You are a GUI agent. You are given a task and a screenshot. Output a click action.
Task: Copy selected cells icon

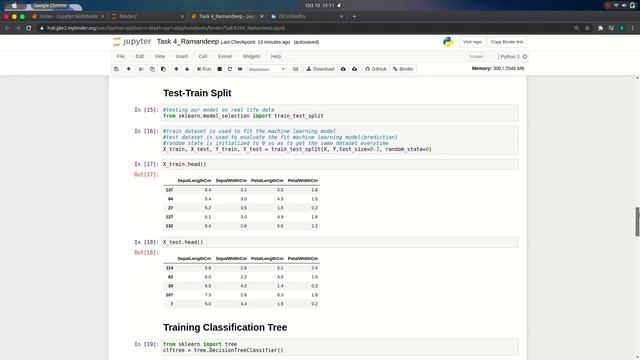pyautogui.click(x=152, y=69)
